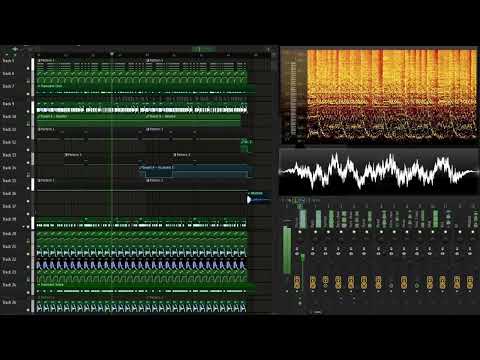Toggle the mute dot on first mixer strip
480x360 pixels.
pyautogui.click(x=300, y=232)
